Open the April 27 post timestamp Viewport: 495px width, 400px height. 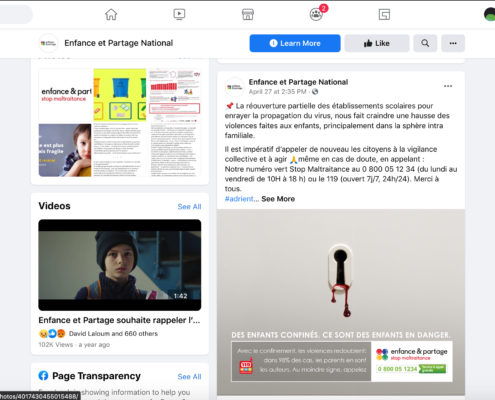(x=277, y=92)
